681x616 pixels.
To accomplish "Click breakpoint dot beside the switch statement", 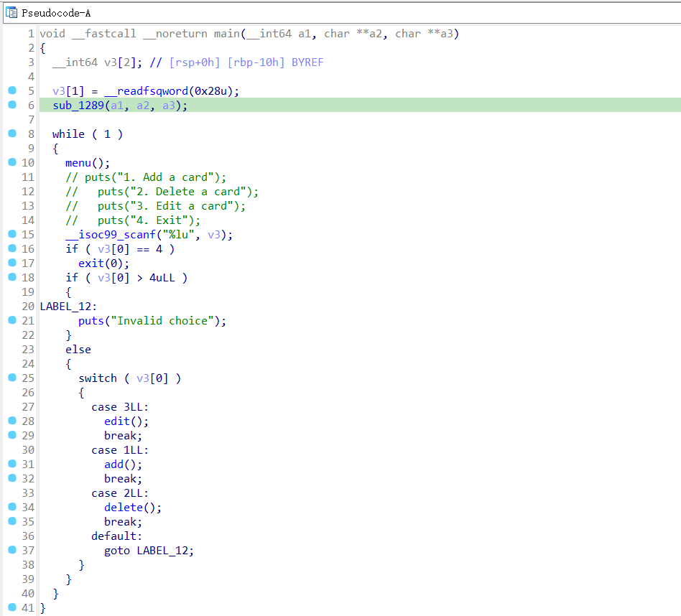I will (12, 378).
